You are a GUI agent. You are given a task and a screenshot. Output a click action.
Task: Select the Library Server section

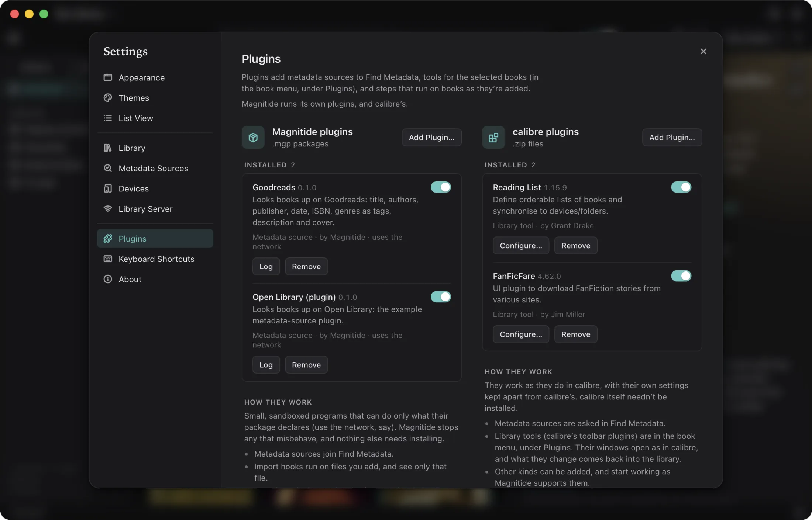155,209
